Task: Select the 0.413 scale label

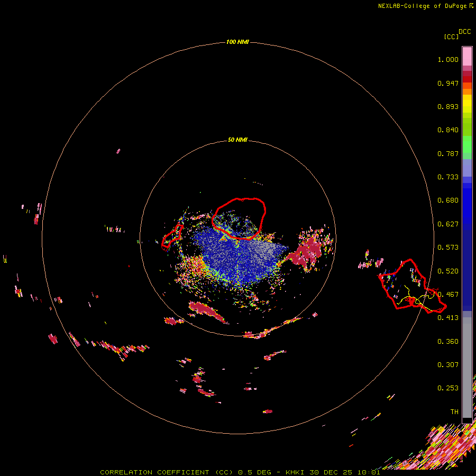Action: coord(448,318)
